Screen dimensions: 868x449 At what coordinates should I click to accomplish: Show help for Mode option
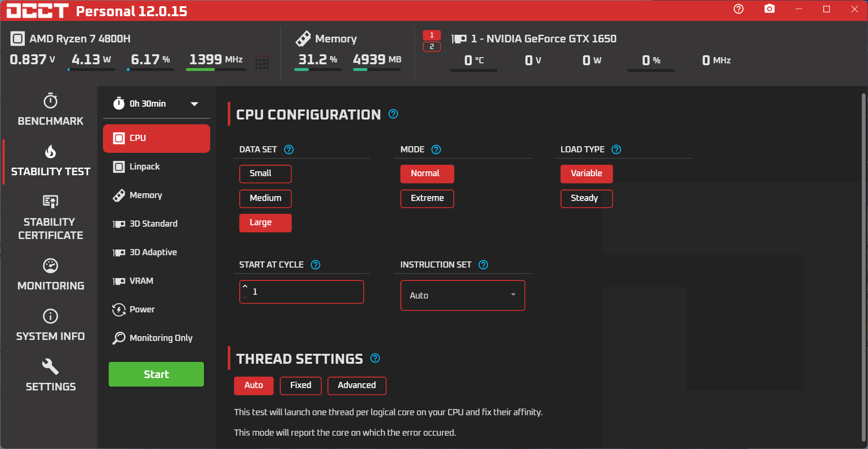(436, 150)
